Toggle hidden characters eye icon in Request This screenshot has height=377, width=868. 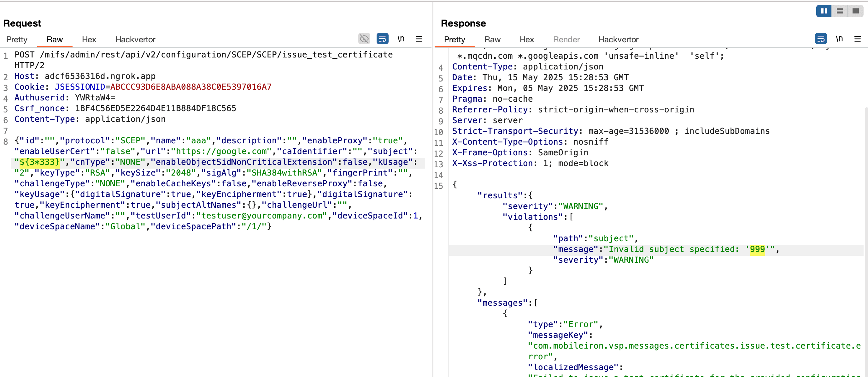pos(364,39)
